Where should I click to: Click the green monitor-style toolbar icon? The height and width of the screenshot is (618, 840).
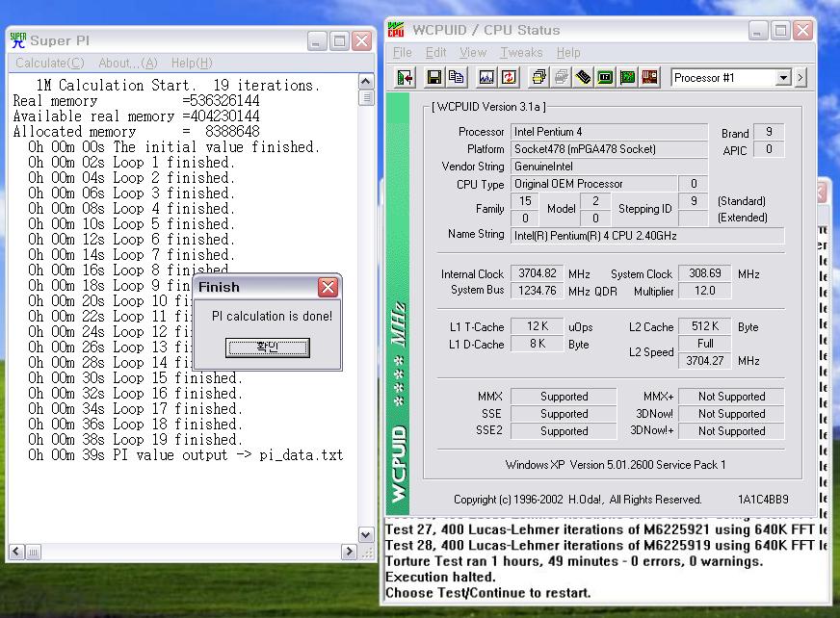(605, 78)
